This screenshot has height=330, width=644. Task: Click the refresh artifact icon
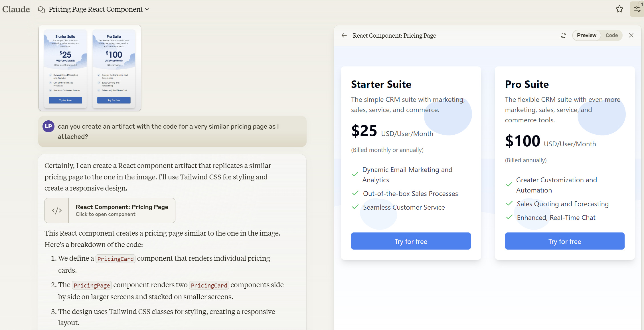(563, 35)
